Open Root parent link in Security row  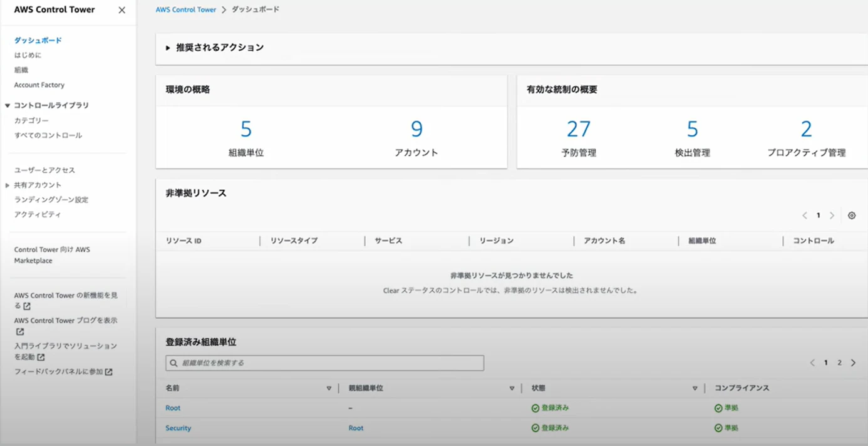[x=356, y=428]
